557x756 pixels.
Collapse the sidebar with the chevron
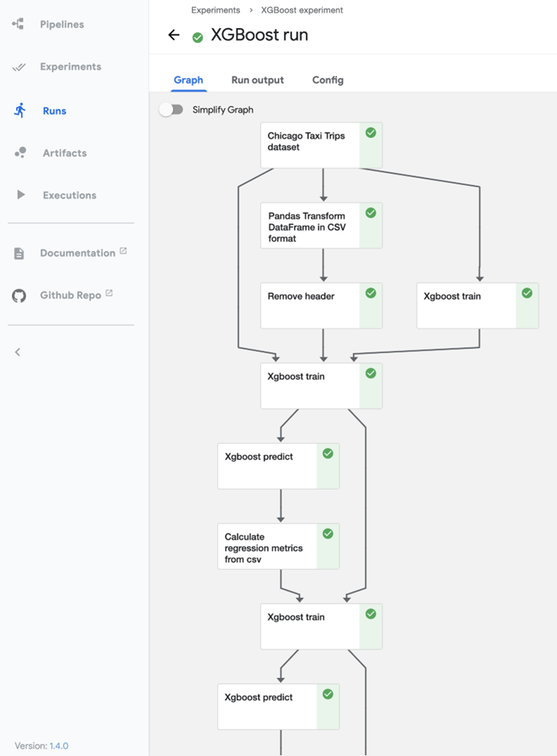click(18, 352)
